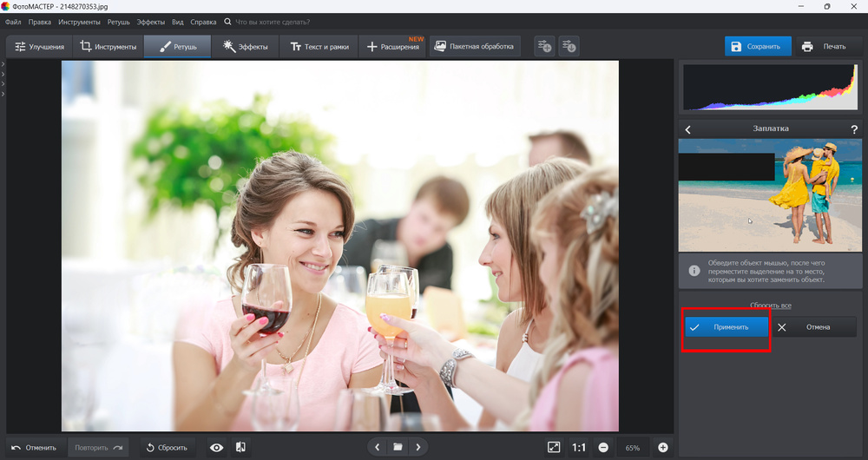The image size is (868, 460).
Task: Toggle the eye preview of original image
Action: pyautogui.click(x=217, y=447)
